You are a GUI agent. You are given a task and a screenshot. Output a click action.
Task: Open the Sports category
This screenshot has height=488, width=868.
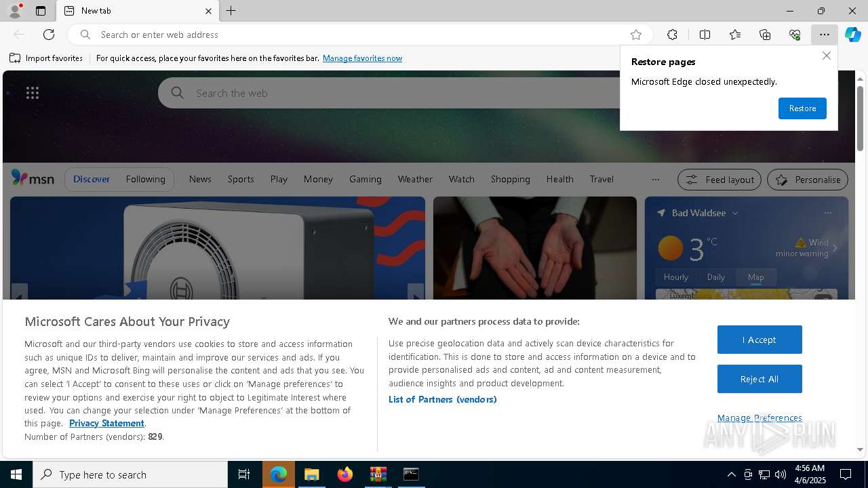point(241,179)
